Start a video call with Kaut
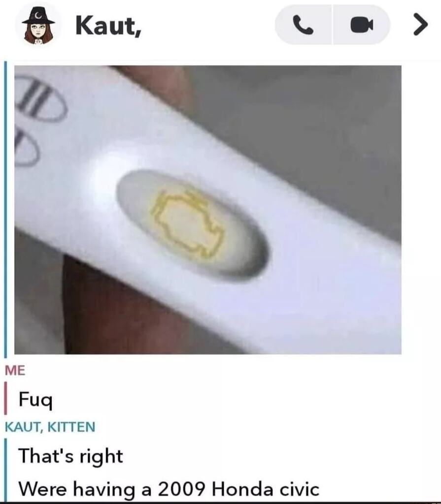 [362, 25]
